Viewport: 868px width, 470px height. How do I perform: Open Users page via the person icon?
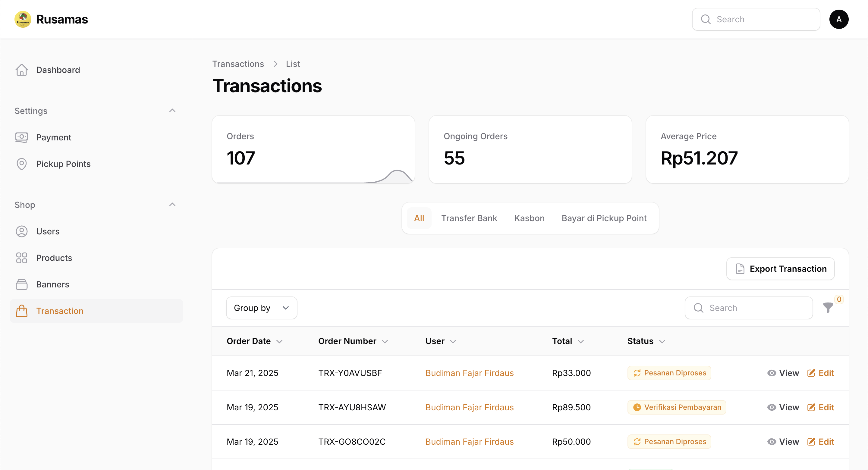pos(22,231)
